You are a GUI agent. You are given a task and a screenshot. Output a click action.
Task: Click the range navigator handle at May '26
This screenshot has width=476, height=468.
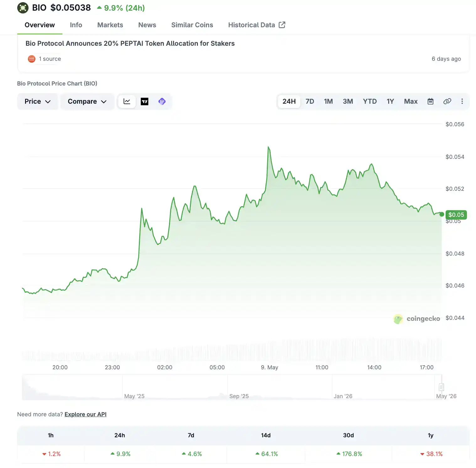[441, 387]
